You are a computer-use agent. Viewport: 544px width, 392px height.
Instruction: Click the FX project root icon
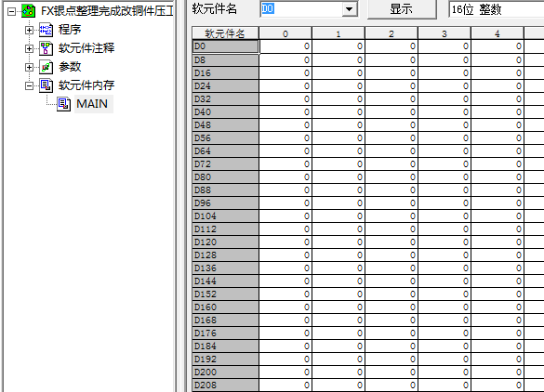[x=28, y=11]
